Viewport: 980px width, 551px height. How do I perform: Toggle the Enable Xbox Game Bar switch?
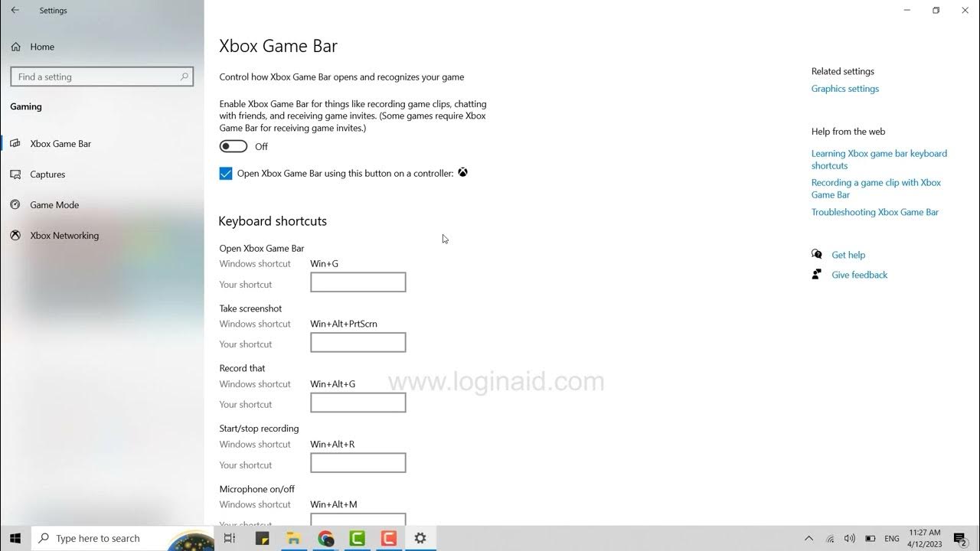(234, 146)
